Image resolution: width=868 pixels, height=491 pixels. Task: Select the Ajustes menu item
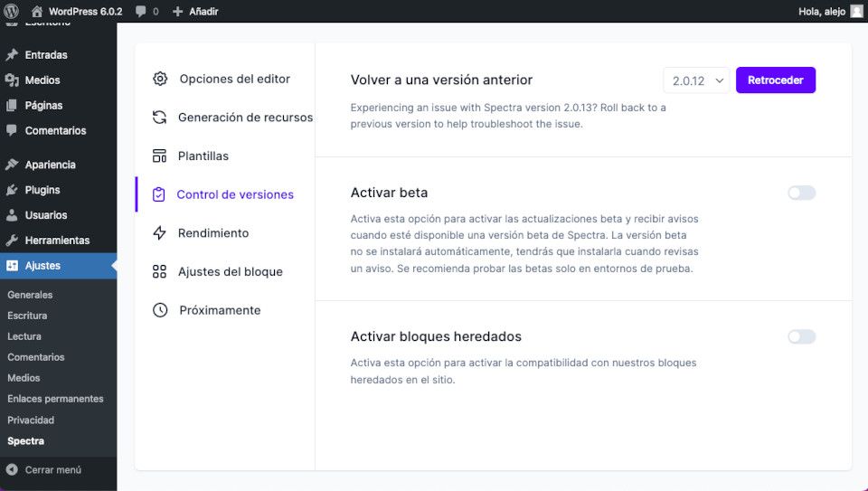58,266
